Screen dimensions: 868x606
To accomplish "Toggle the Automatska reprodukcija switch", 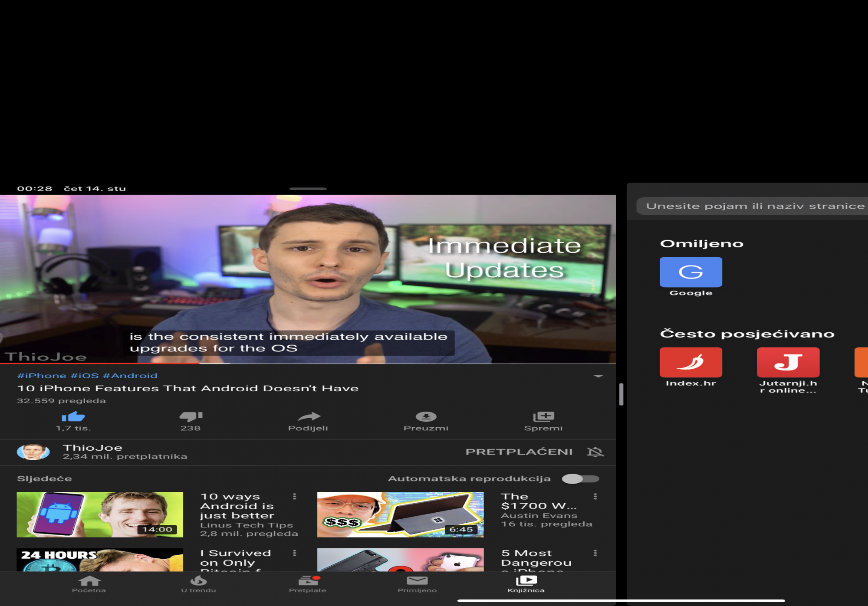I will (x=580, y=478).
